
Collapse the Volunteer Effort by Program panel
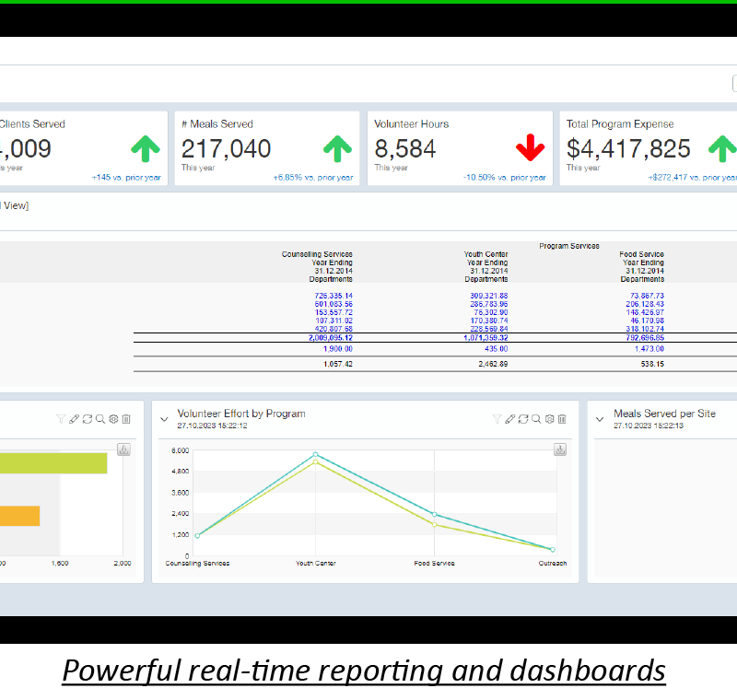pyautogui.click(x=164, y=417)
